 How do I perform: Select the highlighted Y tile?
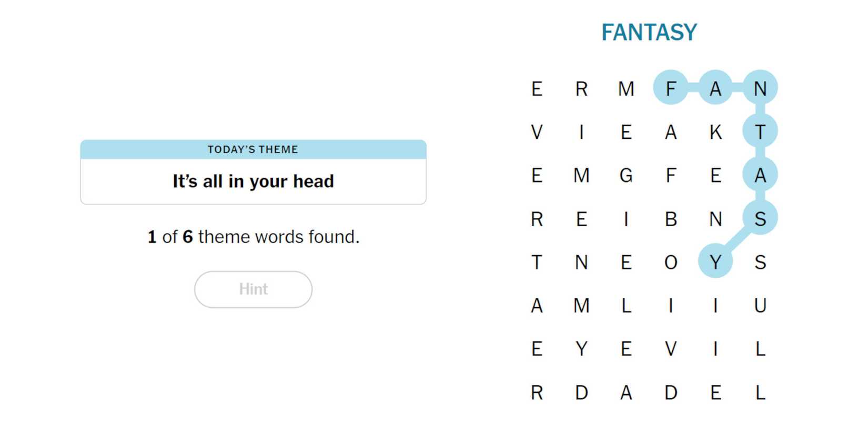pos(715,262)
